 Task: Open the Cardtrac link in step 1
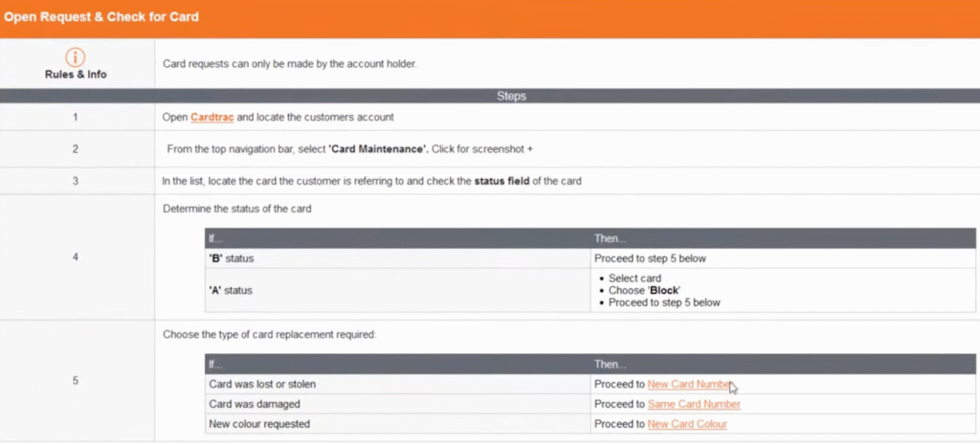point(209,117)
